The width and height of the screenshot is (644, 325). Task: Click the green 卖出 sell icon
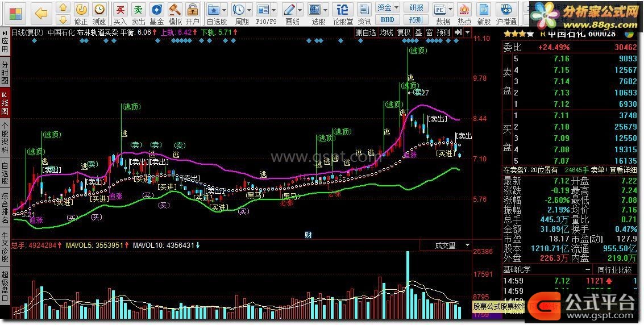tap(139, 14)
